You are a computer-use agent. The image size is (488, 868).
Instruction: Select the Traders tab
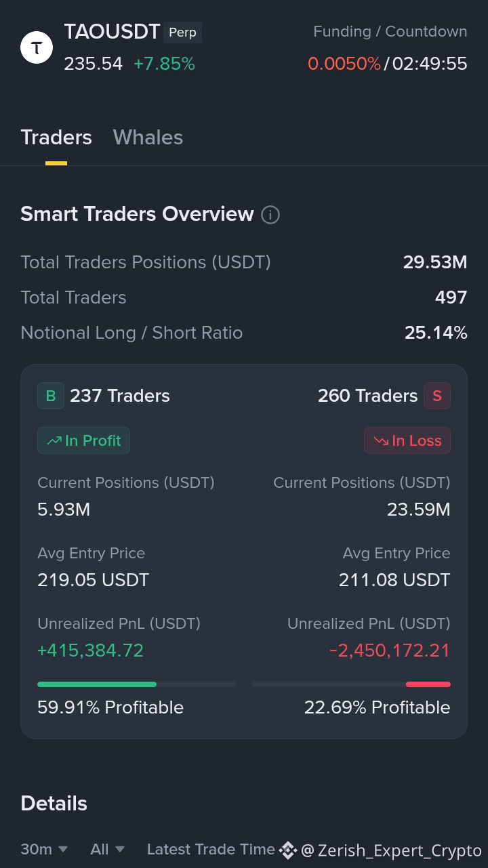tap(56, 137)
